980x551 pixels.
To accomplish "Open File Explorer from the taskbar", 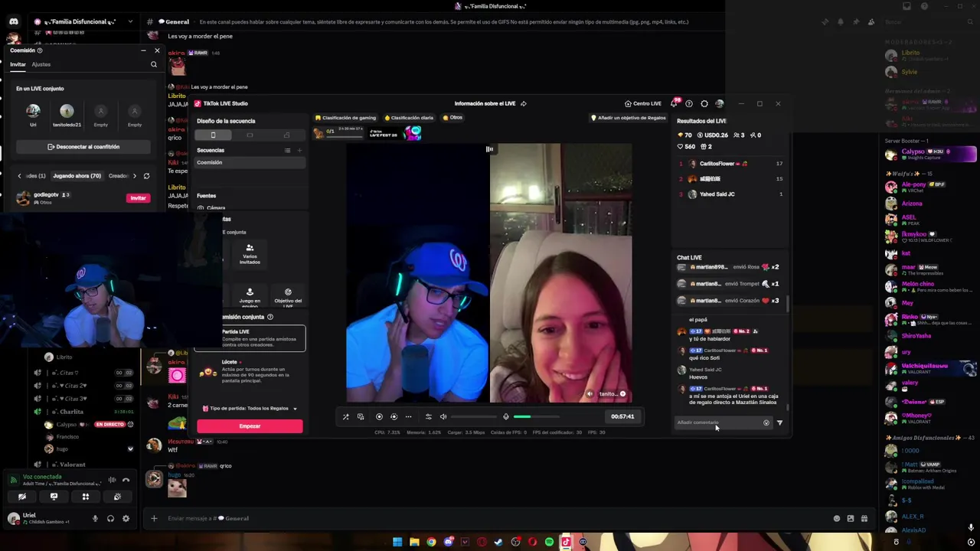I will [414, 542].
